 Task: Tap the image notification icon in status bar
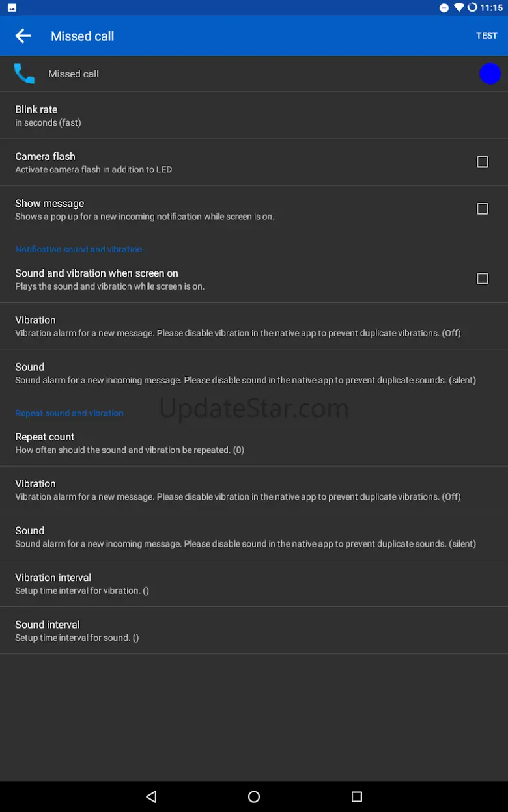coord(12,8)
